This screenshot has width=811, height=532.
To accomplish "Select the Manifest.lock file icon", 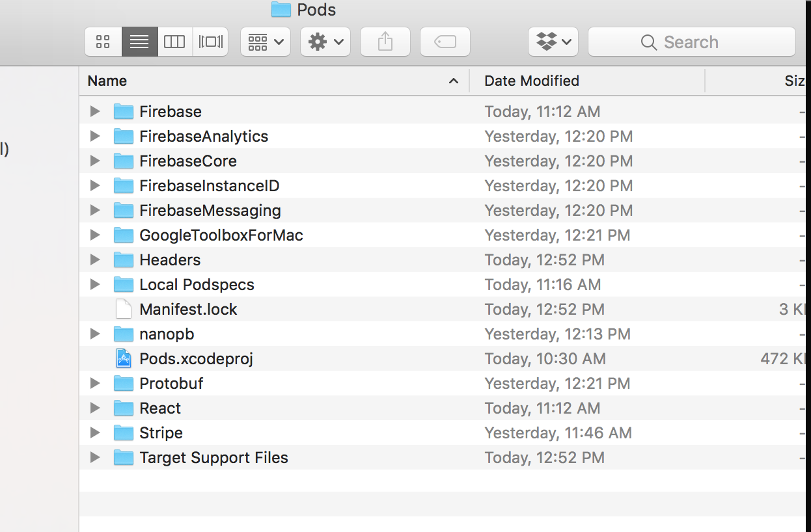I will click(123, 309).
